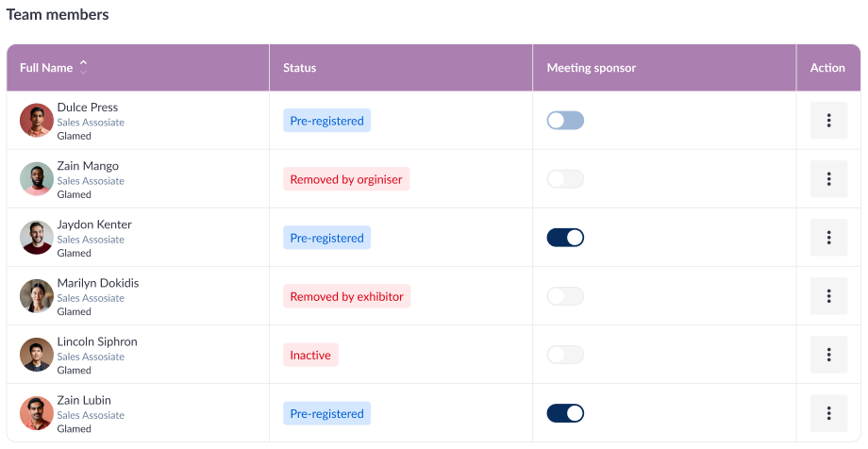Enable meeting sponsor for Dulce Press
The width and height of the screenshot is (868, 449).
[565, 121]
